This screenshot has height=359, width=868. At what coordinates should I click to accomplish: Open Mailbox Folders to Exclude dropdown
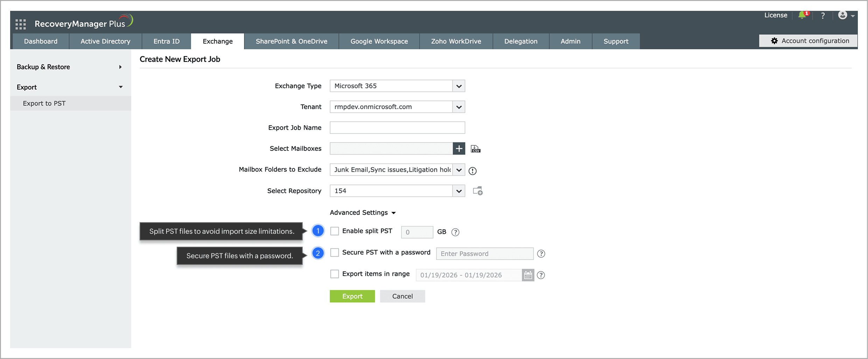click(397, 170)
